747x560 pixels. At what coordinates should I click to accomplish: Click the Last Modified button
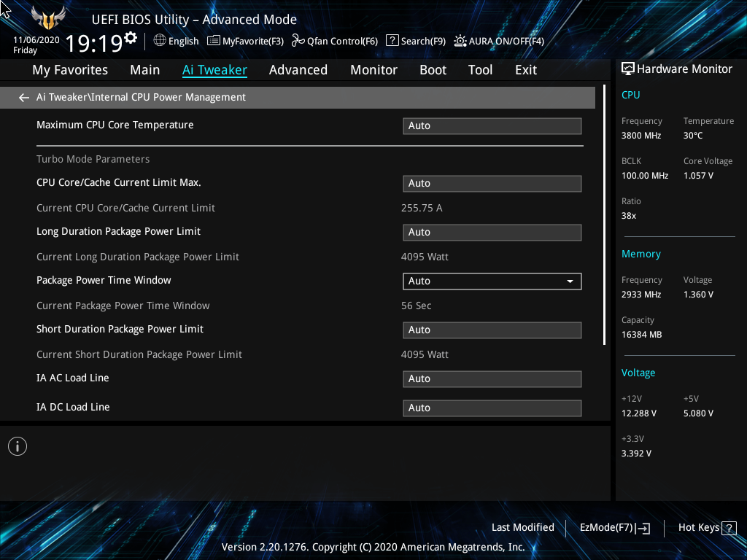tap(522, 528)
